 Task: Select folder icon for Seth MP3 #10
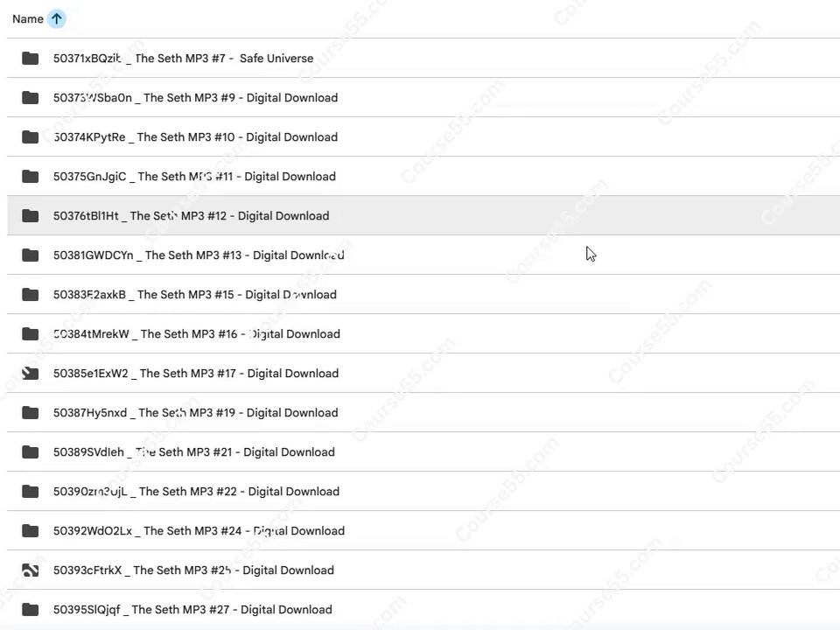(30, 136)
